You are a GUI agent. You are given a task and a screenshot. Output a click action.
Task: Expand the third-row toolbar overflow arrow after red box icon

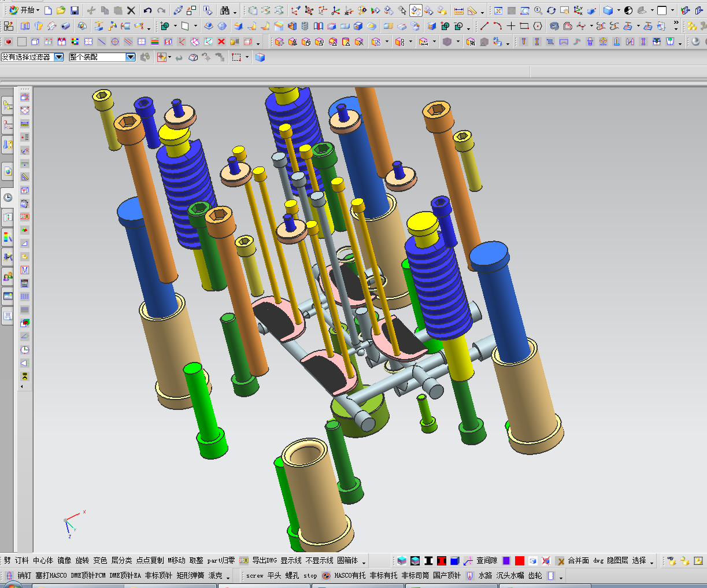pyautogui.click(x=258, y=43)
